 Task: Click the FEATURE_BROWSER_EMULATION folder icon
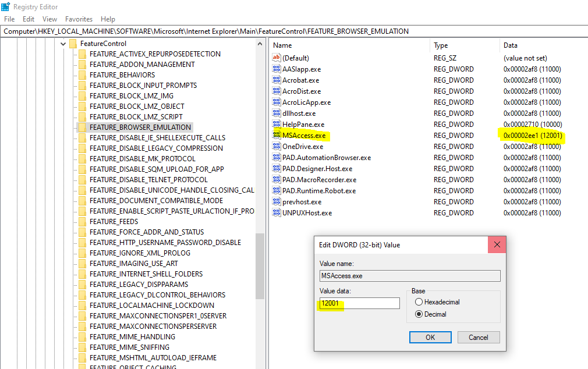[x=83, y=127]
